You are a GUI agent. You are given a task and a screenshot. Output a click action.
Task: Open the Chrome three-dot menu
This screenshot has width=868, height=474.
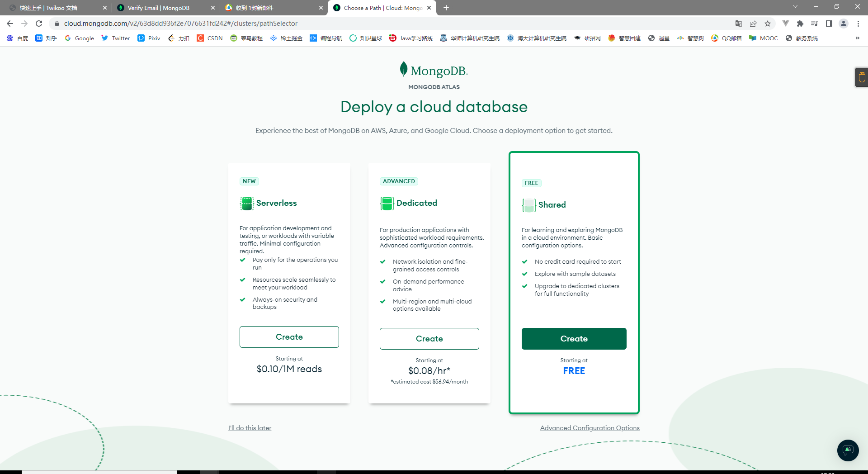[858, 24]
